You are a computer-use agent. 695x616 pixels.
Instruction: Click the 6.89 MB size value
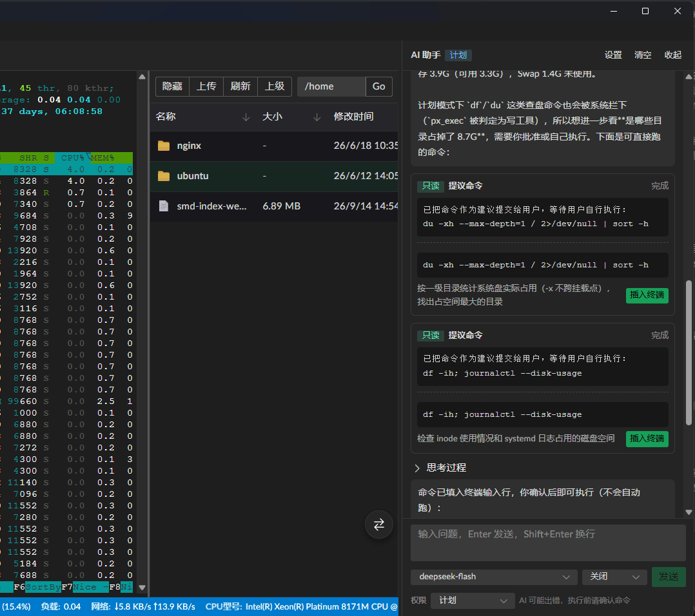point(282,206)
